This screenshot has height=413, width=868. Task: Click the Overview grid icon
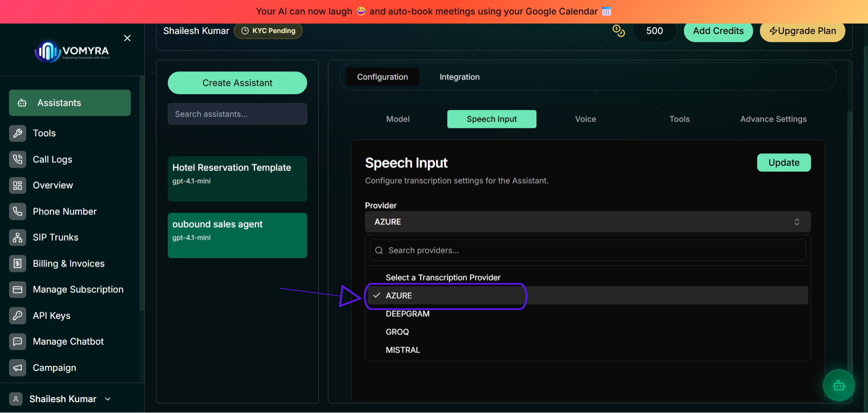[18, 185]
